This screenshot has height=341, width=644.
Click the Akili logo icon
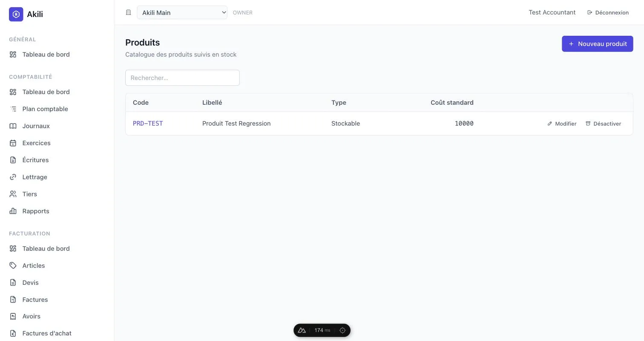16,14
